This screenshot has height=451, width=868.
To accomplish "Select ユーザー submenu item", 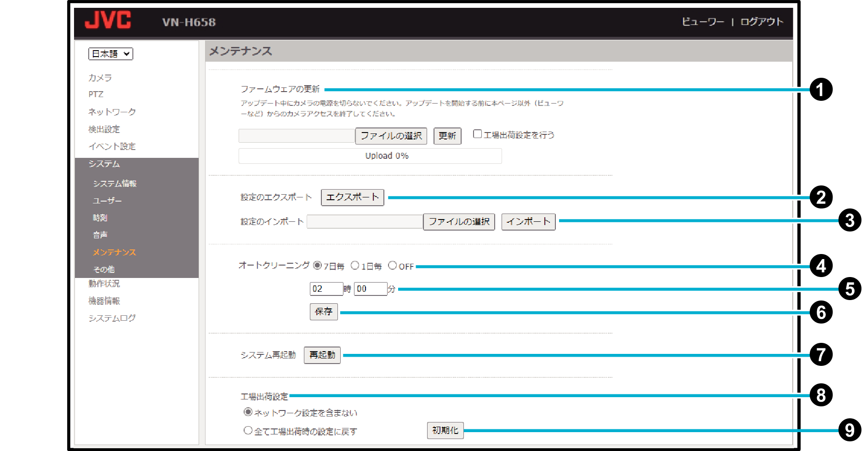I will click(107, 201).
